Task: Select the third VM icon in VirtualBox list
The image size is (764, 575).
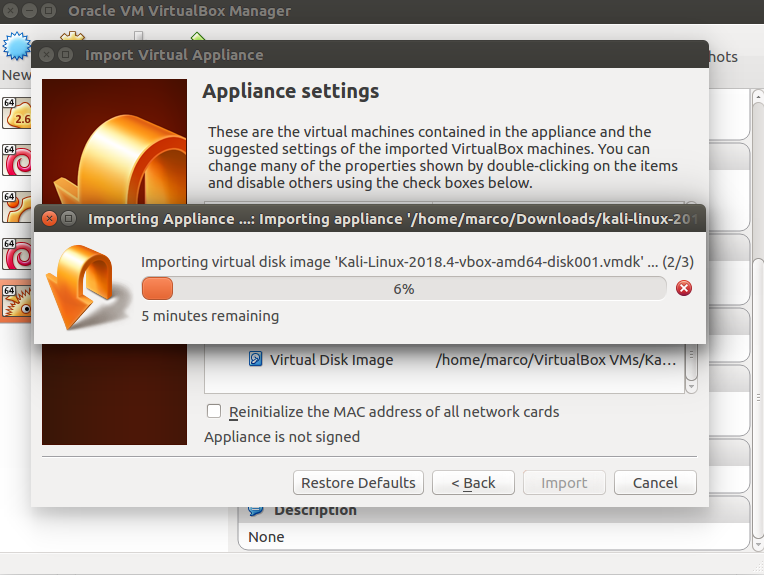Action: [x=17, y=207]
